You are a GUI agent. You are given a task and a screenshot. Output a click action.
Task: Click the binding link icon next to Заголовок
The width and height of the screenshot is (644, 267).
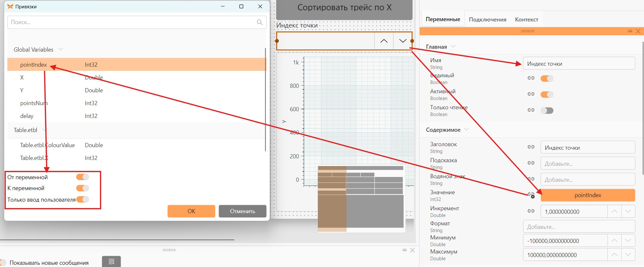click(x=531, y=147)
